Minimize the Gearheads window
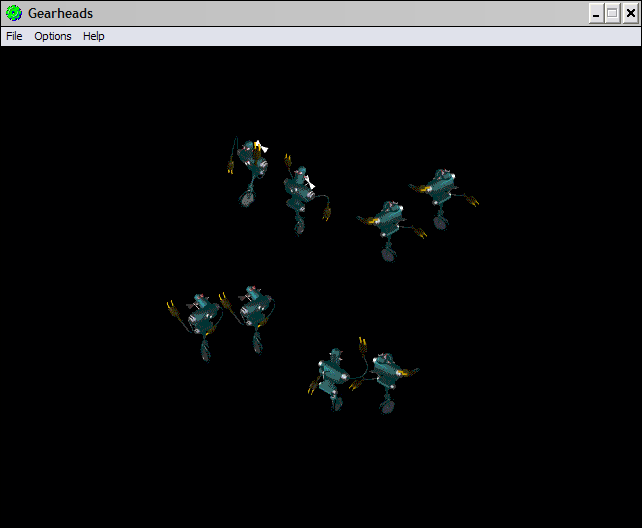The height and width of the screenshot is (528, 642). 596,13
